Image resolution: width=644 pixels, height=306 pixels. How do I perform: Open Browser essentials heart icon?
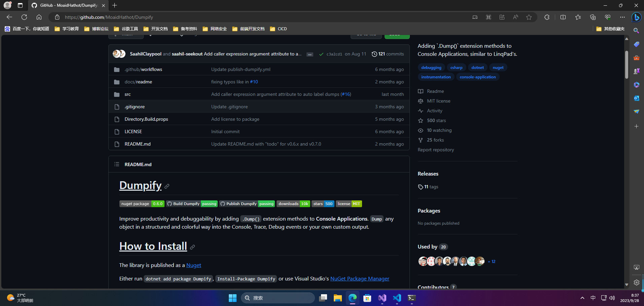point(608,17)
